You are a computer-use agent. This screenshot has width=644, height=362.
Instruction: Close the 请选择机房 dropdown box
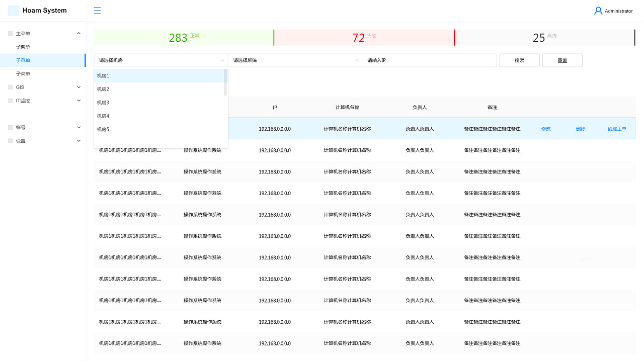161,60
